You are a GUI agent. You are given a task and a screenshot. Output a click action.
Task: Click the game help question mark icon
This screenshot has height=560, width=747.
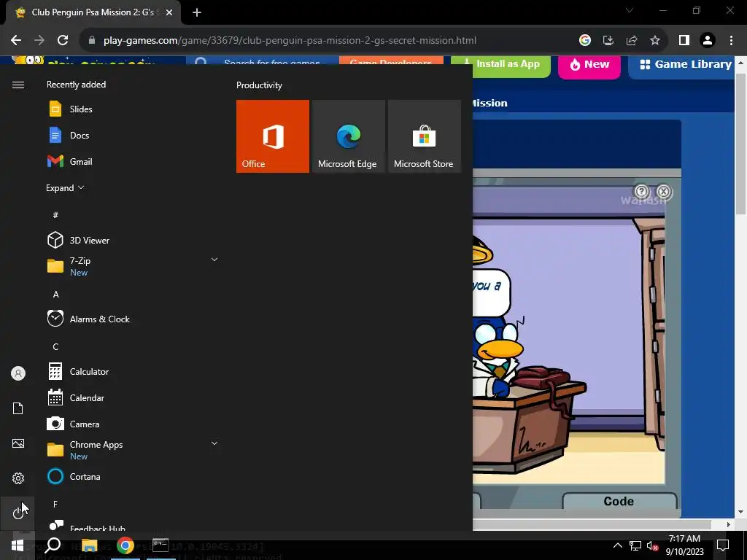click(642, 192)
